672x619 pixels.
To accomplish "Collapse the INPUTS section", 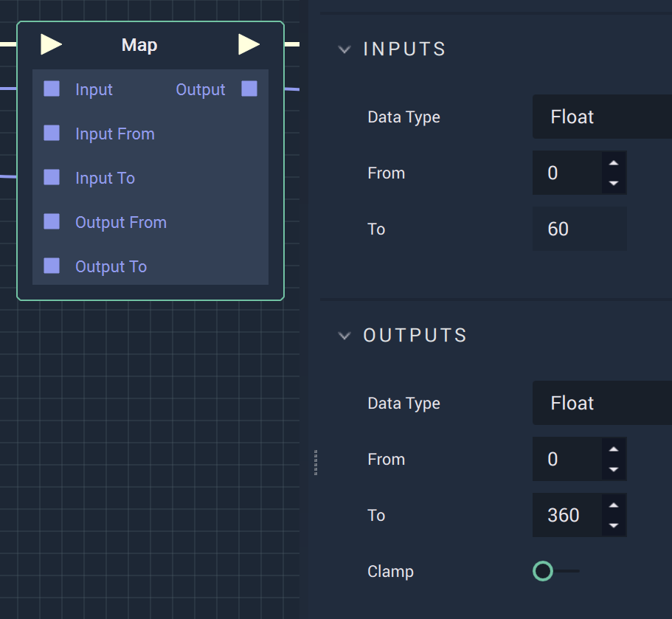I will point(344,49).
